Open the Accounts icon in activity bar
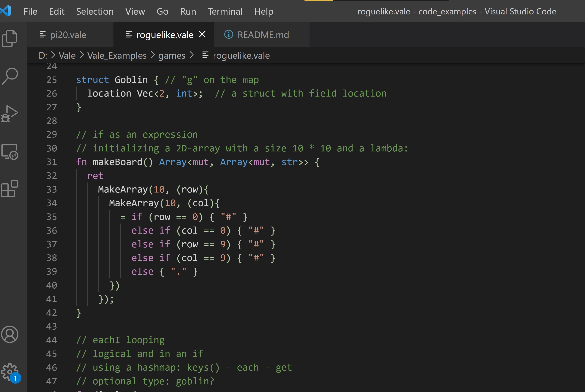Image resolution: width=585 pixels, height=392 pixels. (9, 334)
